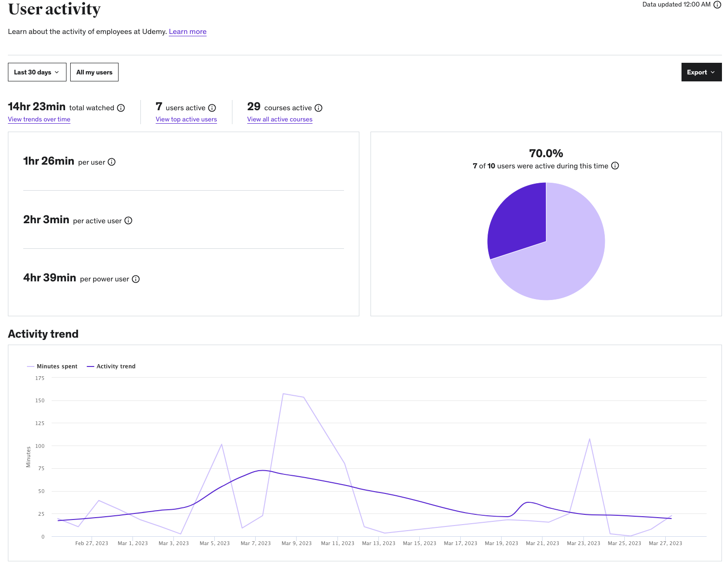Click the Mar 9 peak on Minutes spent line
Image resolution: width=728 pixels, height=566 pixels.
[x=284, y=394]
